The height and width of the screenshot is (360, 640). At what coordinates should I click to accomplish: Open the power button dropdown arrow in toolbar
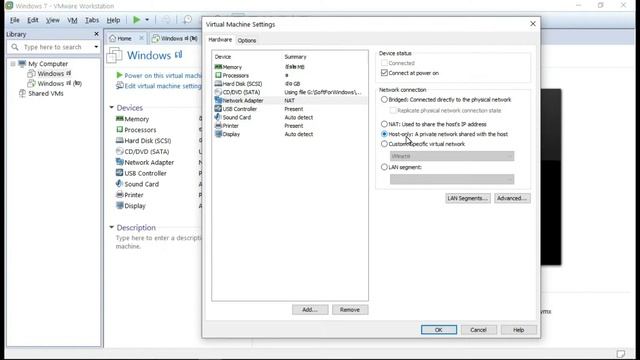click(147, 20)
